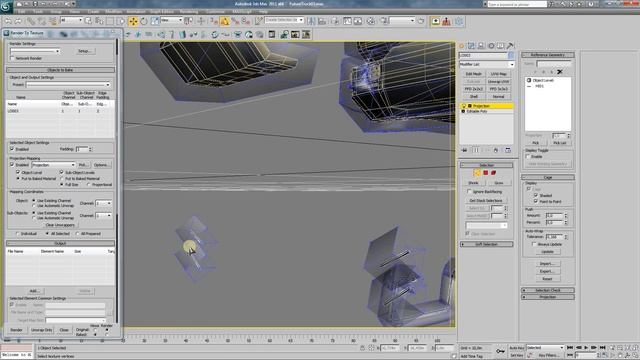Select Face sub-object level red icon
640x360 pixels.
click(485, 173)
